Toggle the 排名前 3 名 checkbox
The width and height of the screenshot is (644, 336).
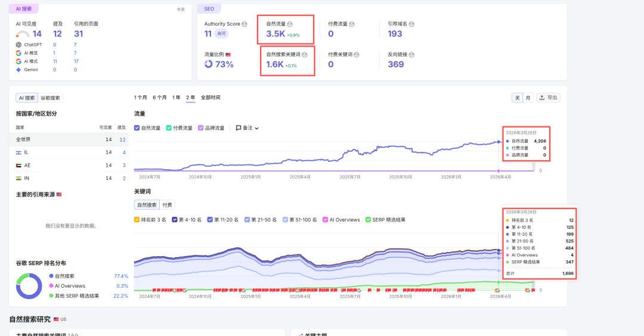[137, 220]
